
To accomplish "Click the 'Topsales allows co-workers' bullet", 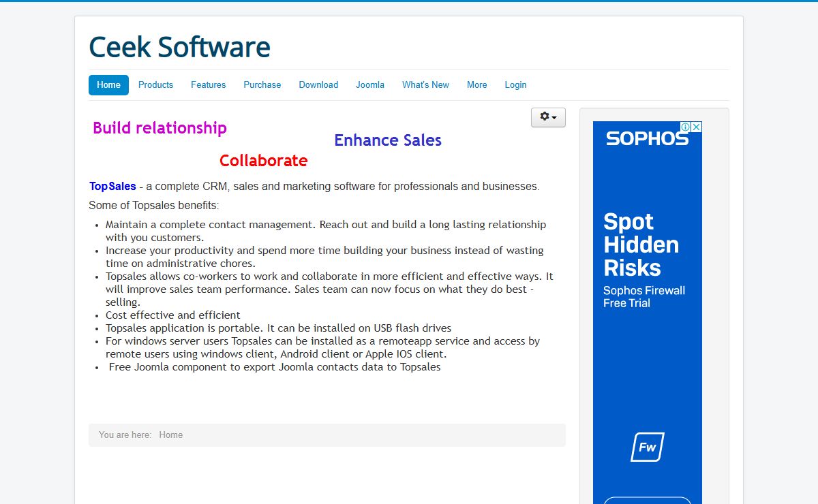I will click(x=329, y=289).
